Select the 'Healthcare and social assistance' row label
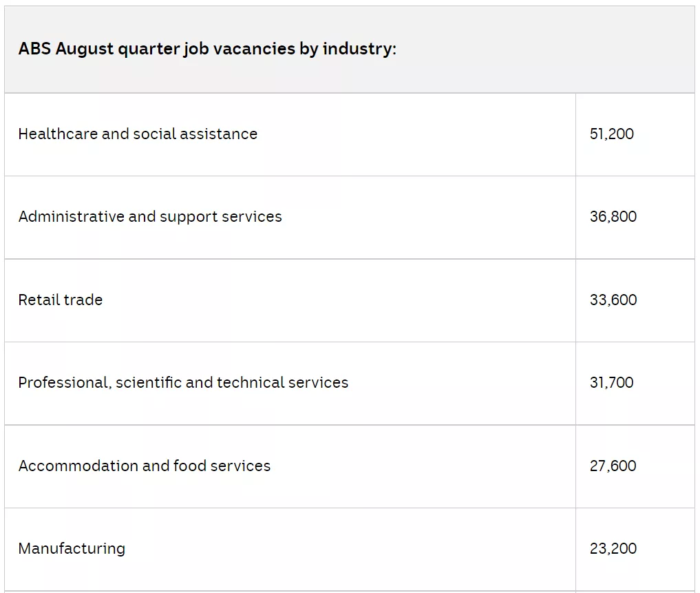This screenshot has height=593, width=700. point(138,134)
